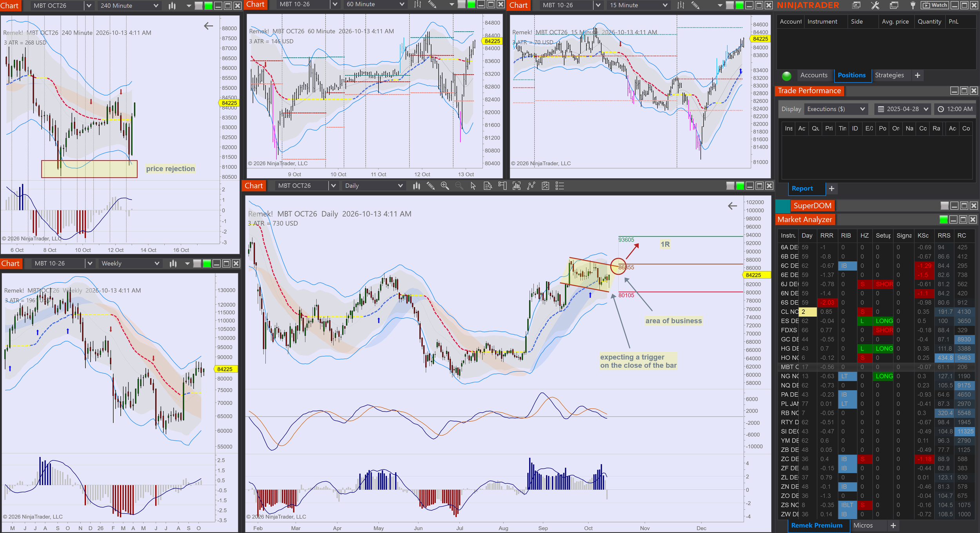The height and width of the screenshot is (533, 980).
Task: Click NinjaTrader new window icon beside logo
Action: point(857,5)
